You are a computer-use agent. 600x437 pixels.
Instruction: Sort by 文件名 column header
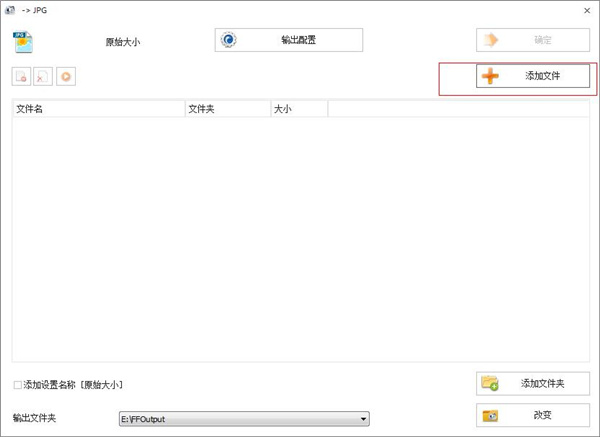[98, 109]
